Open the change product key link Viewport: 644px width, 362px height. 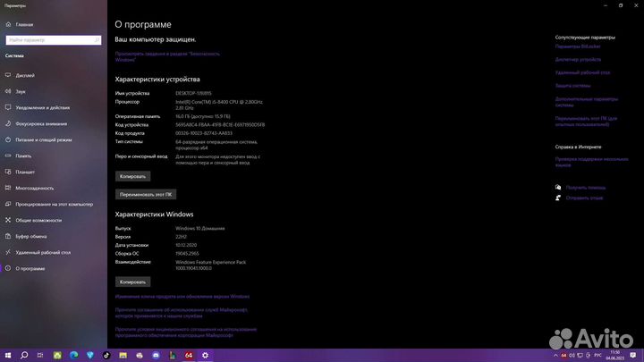tap(182, 297)
